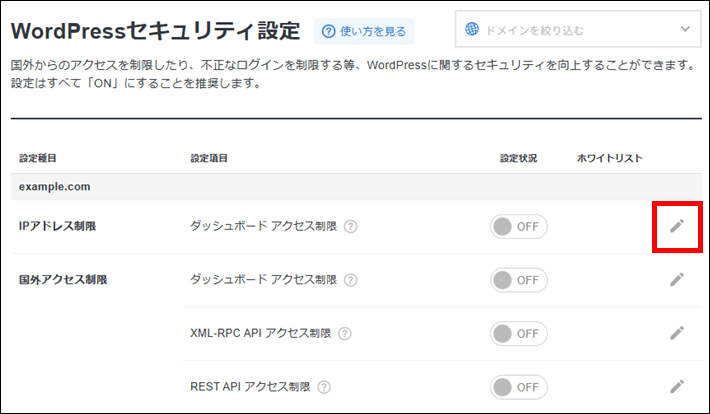The image size is (710, 414).
Task: Toggle IPアドレス制限 dashboard access switch
Action: pos(518,226)
